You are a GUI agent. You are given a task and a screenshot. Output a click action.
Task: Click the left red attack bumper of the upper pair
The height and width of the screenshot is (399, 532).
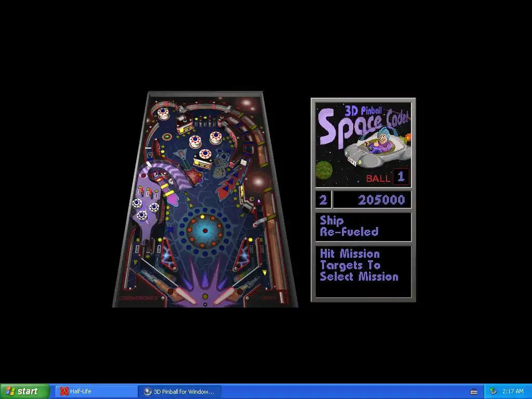(195, 141)
